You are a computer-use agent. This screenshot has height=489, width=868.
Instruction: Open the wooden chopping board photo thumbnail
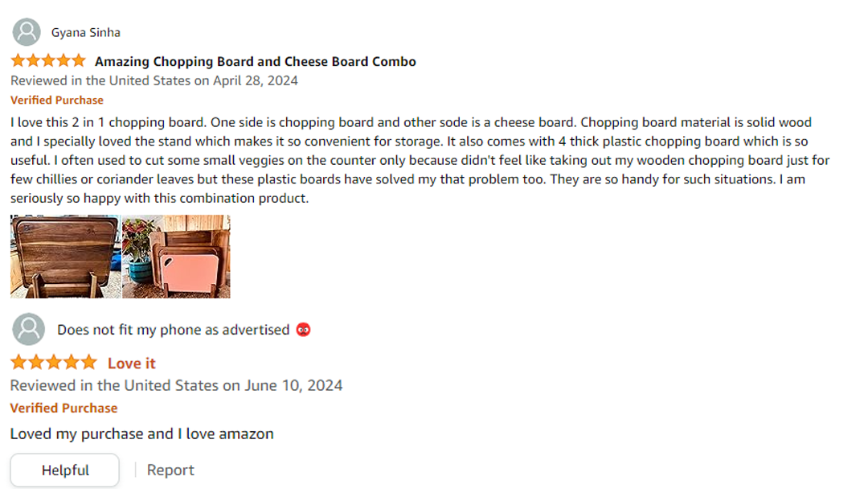click(65, 257)
